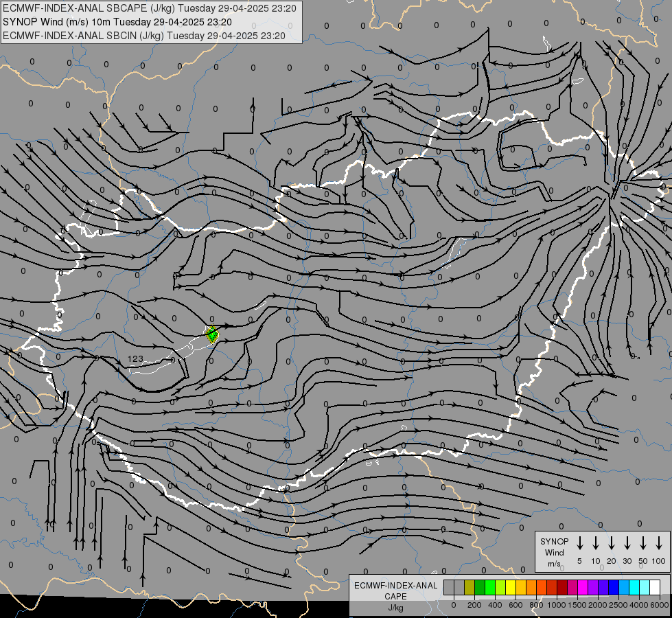Click the SYNOP Wind 10m title line
The image size is (672, 618).
point(117,22)
